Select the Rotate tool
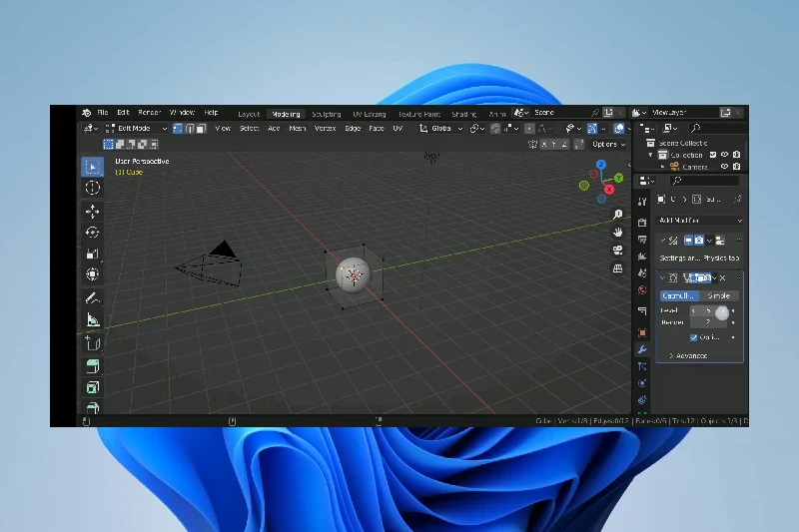 coord(92,233)
